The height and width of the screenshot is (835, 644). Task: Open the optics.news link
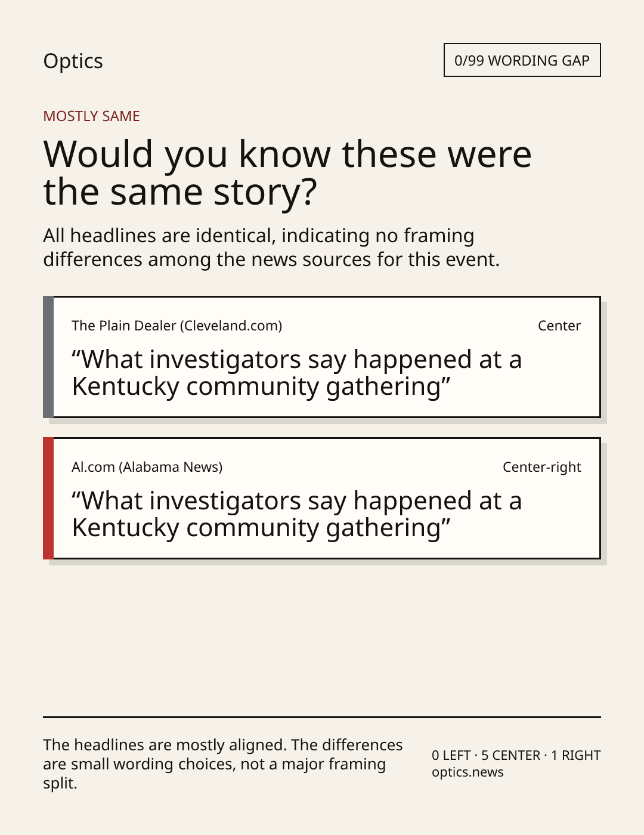(x=467, y=772)
